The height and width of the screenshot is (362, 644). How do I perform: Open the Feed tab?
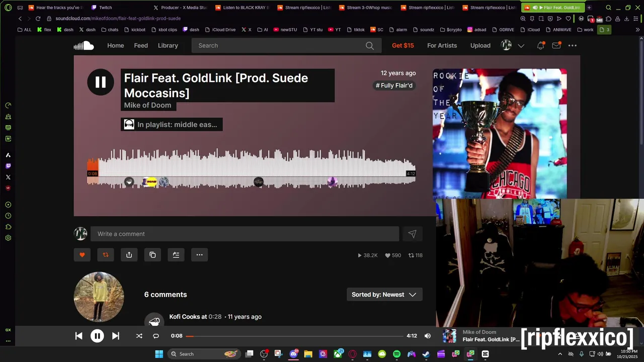[x=141, y=45]
